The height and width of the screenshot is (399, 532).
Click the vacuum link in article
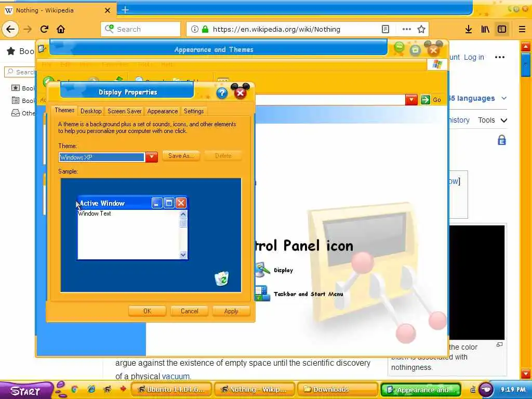click(x=176, y=376)
